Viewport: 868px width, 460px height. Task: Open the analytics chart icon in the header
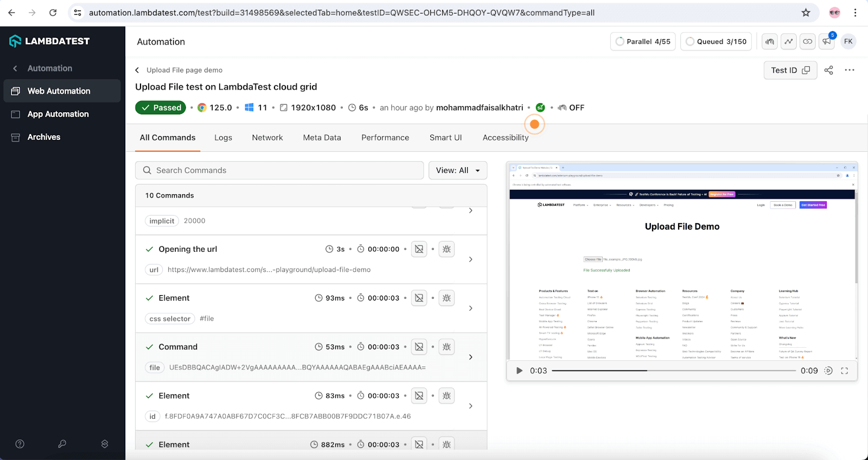(789, 42)
